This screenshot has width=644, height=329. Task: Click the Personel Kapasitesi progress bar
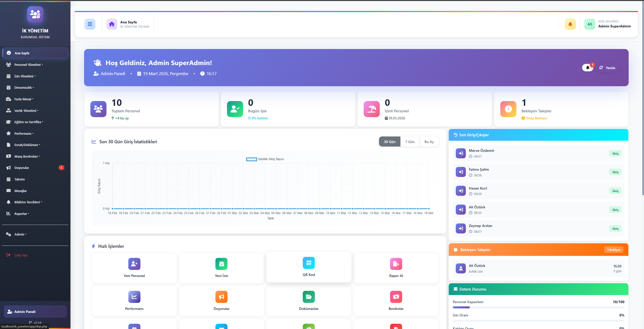(x=538, y=307)
